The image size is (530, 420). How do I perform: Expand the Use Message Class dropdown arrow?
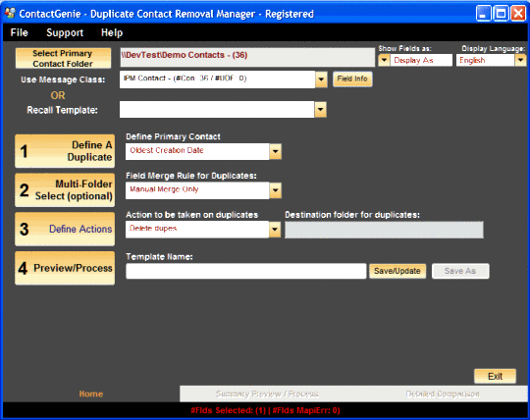coord(321,79)
